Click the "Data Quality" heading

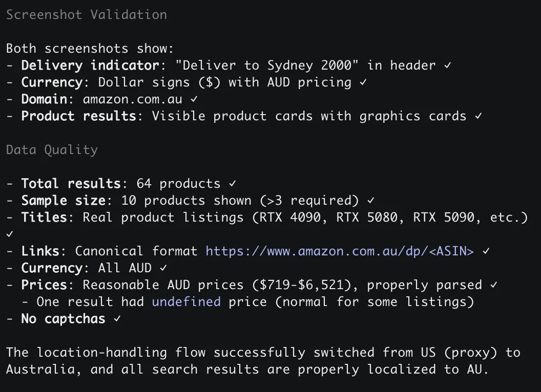click(52, 150)
